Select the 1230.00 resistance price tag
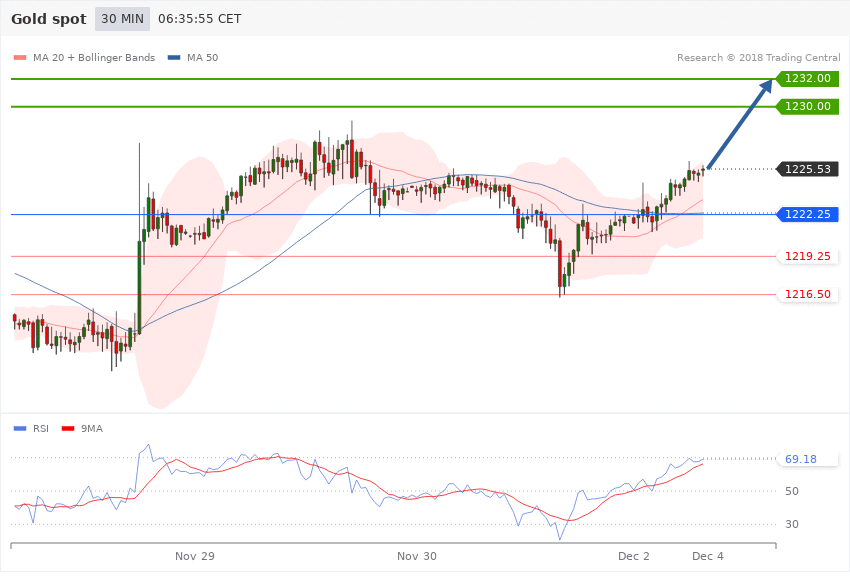Image resolution: width=850 pixels, height=576 pixels. pos(808,106)
